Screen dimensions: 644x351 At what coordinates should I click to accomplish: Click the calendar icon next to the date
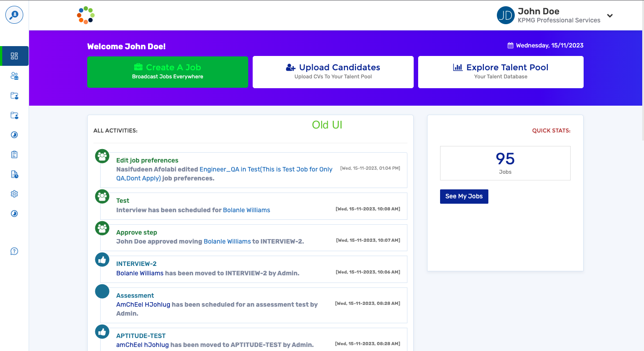point(509,45)
